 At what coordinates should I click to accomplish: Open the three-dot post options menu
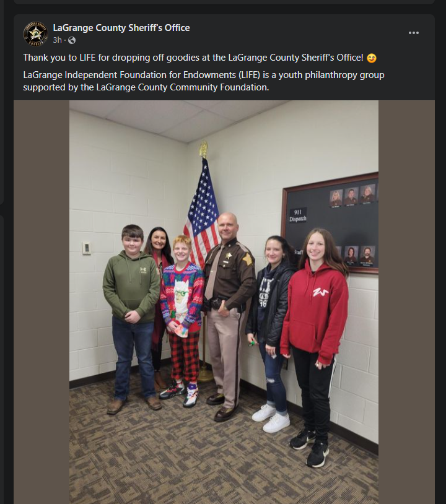point(414,33)
